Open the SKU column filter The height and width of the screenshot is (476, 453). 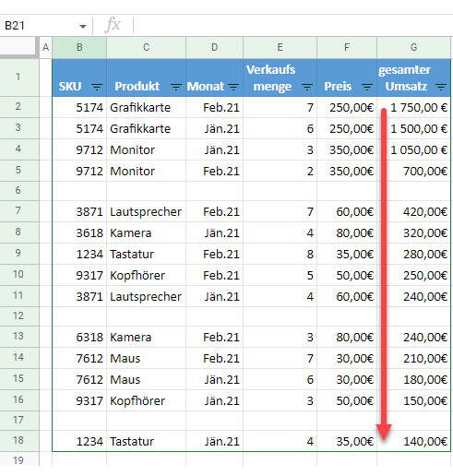[97, 87]
